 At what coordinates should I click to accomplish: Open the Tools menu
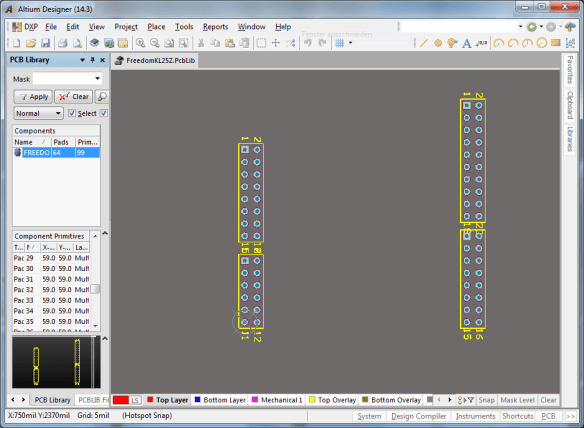184,27
